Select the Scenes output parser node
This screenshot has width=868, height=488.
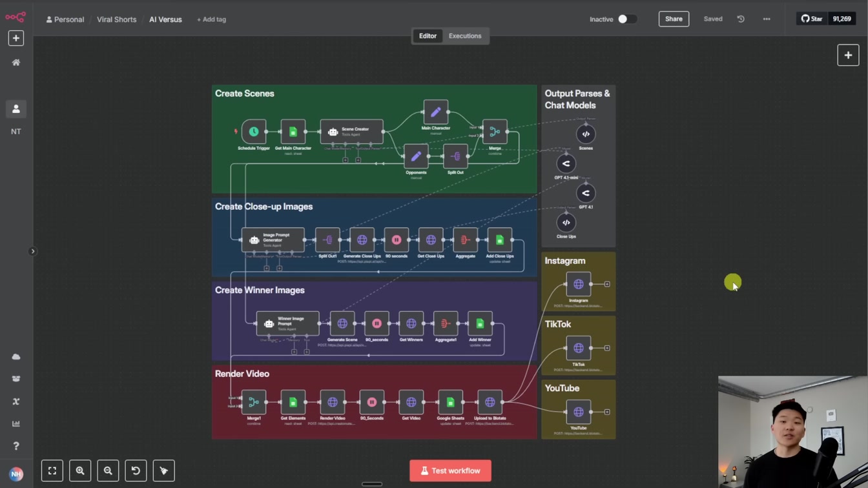[586, 134]
